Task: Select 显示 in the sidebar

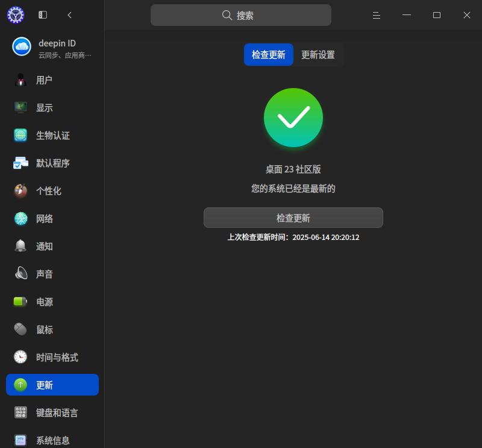Action: click(52, 108)
